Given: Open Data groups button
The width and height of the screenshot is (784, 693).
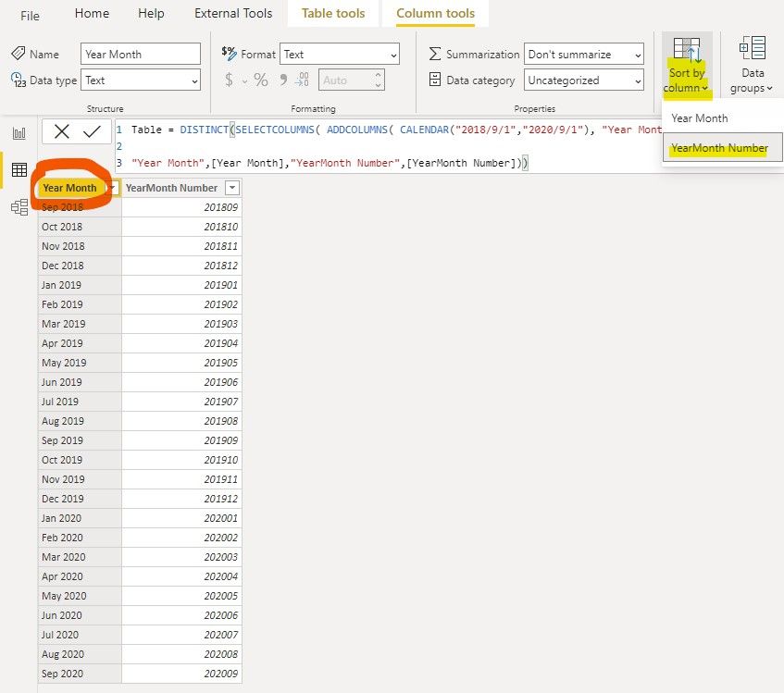Looking at the screenshot, I should (752, 67).
